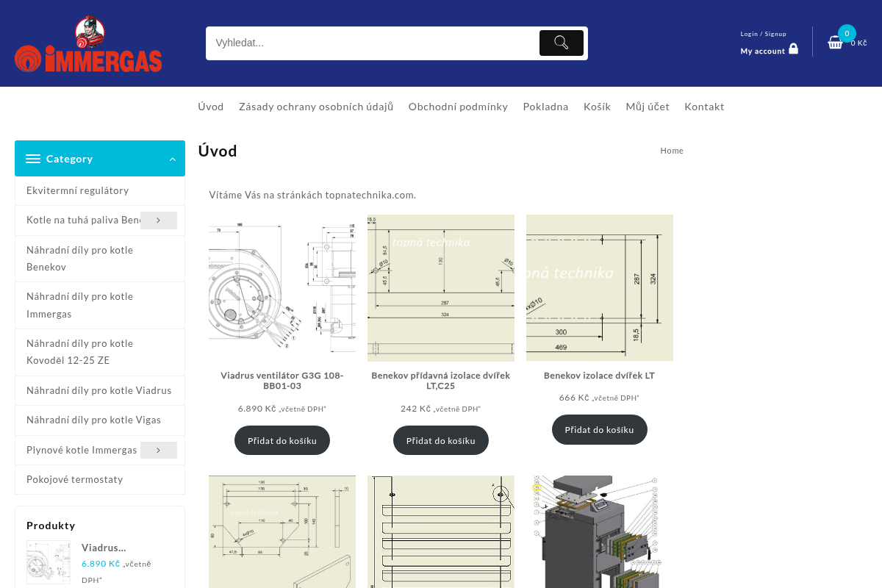This screenshot has height=588, width=882.
Task: Go to Obchodní podmínky
Action: tap(458, 107)
